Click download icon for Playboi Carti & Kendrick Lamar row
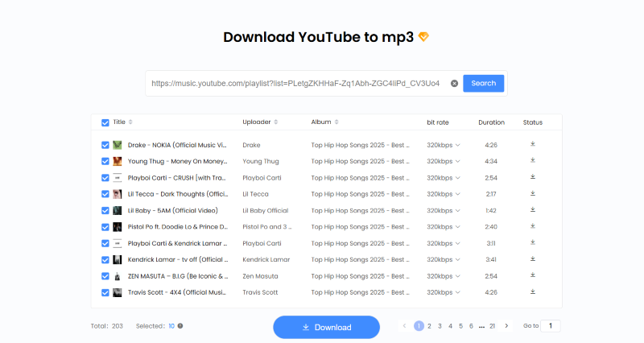 click(533, 243)
